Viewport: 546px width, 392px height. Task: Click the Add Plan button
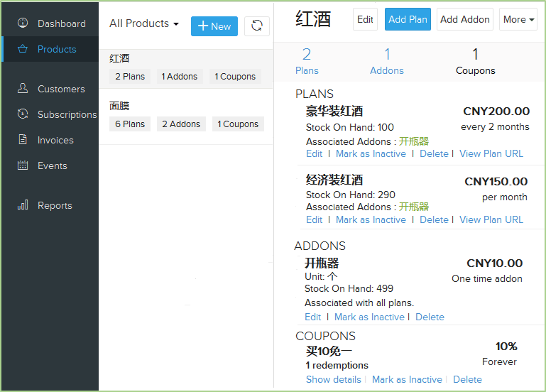tap(408, 19)
